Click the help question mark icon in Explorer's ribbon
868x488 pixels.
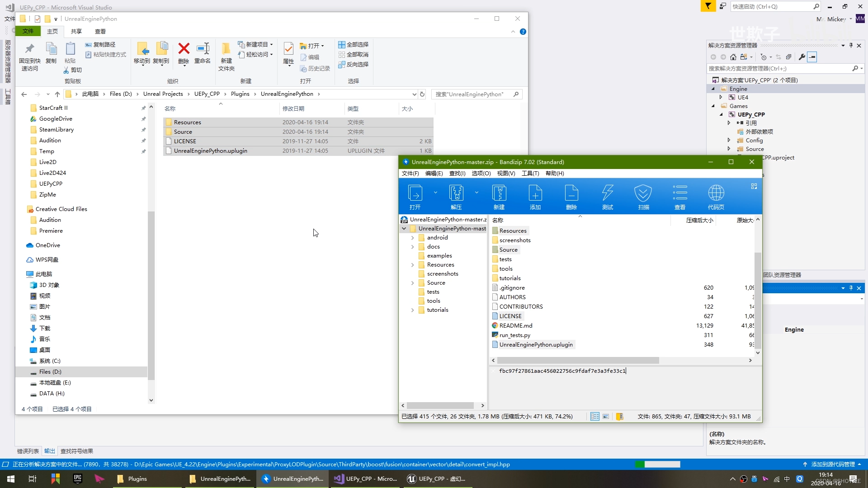pos(523,32)
